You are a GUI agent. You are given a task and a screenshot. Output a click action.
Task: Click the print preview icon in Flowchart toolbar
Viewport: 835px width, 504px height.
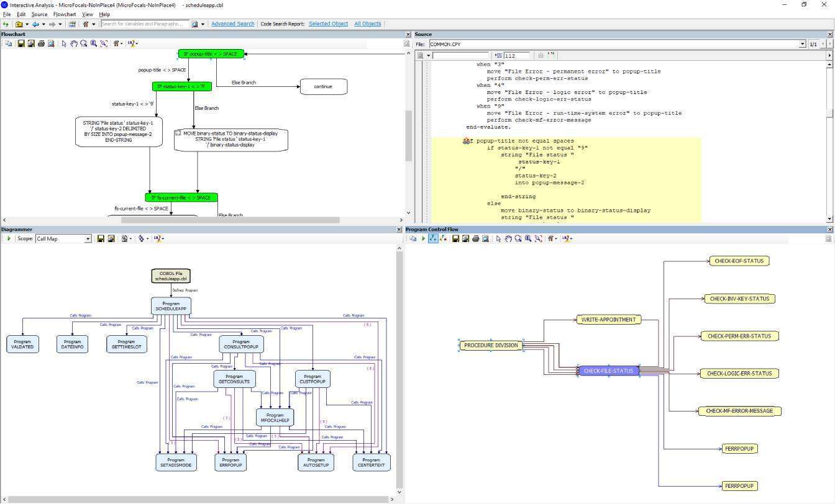(x=51, y=43)
